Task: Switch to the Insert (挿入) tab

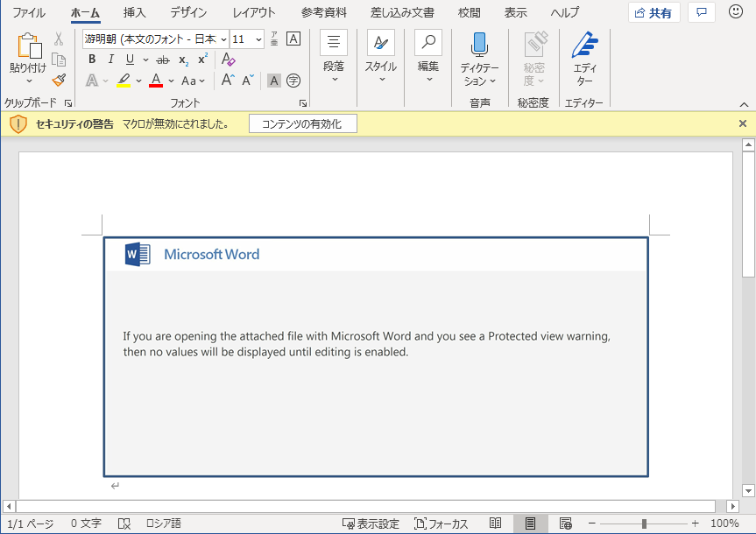Action: pos(134,12)
